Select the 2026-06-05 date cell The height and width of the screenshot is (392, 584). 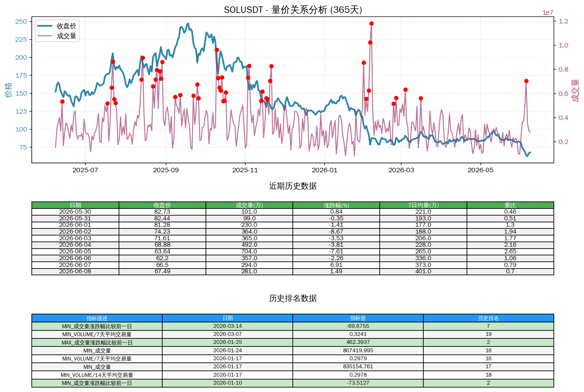click(75, 251)
